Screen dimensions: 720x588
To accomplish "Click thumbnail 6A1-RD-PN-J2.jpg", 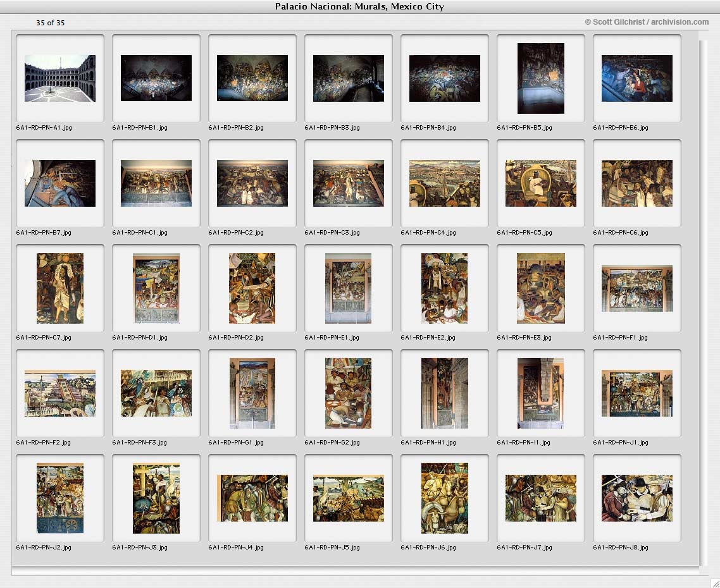I will [x=60, y=498].
